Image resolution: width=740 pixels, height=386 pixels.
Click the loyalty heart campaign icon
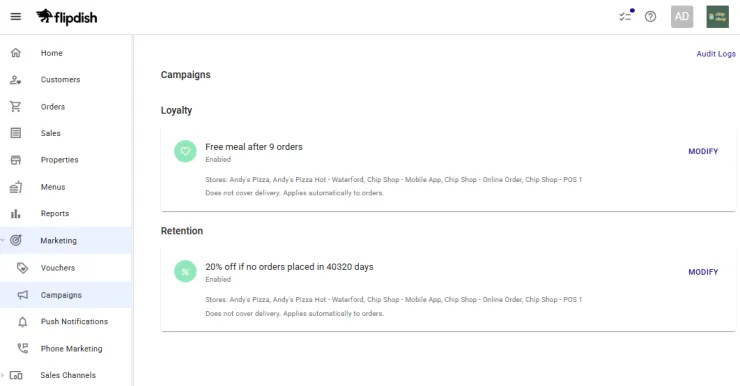point(185,151)
